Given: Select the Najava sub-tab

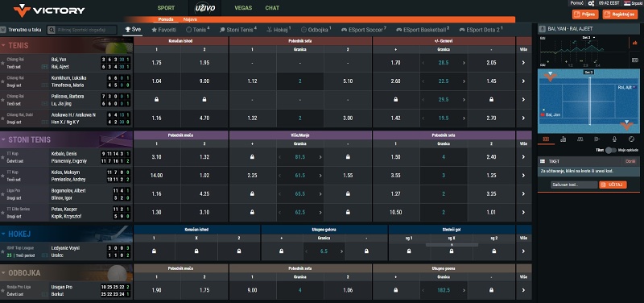Looking at the screenshot, I should click(190, 19).
